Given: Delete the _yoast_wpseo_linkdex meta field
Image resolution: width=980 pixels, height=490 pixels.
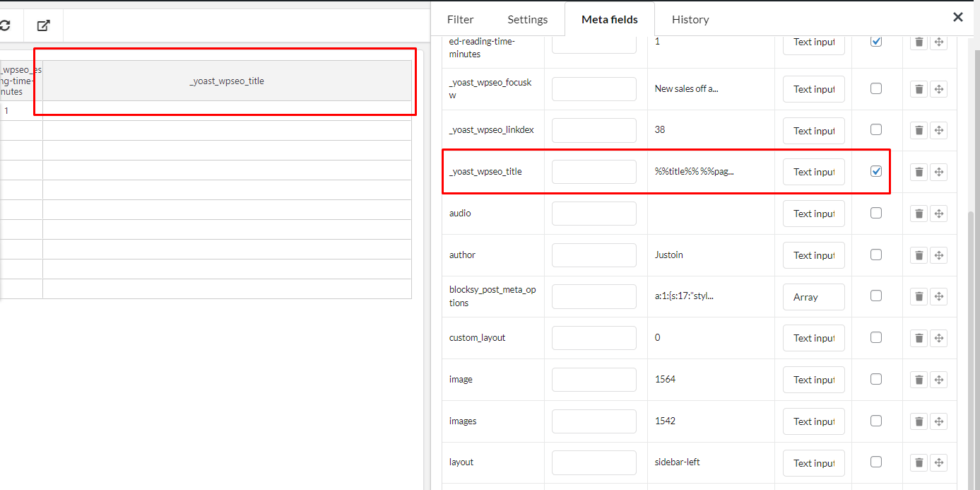Looking at the screenshot, I should tap(919, 130).
